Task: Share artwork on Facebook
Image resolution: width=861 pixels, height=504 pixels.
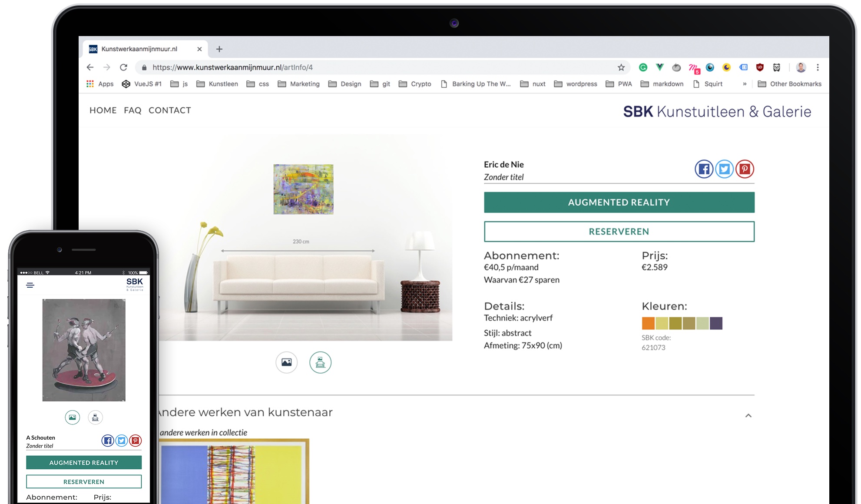Action: [x=703, y=169]
